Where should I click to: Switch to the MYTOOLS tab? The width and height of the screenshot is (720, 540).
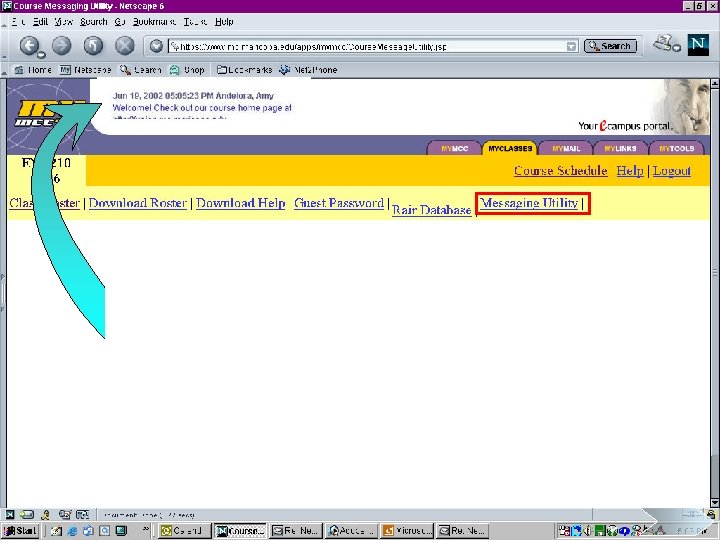click(x=676, y=148)
